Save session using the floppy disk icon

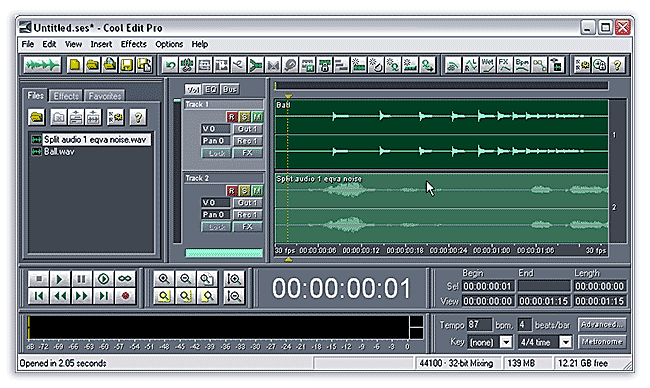coord(127,65)
